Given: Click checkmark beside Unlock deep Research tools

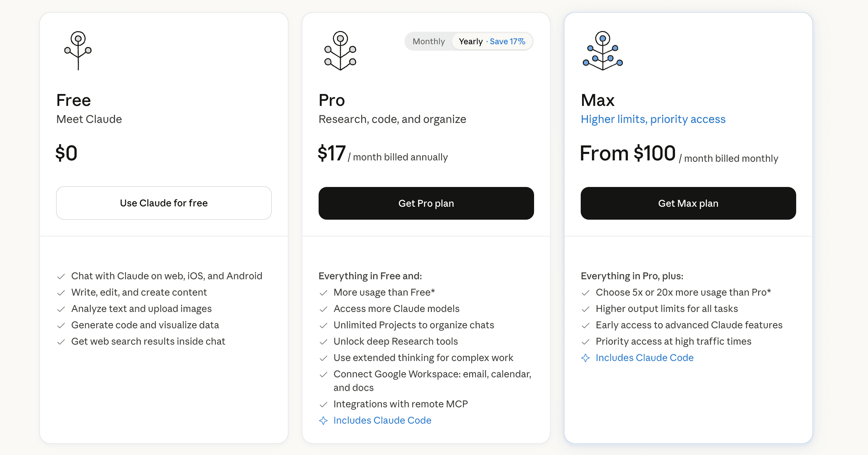Looking at the screenshot, I should point(323,342).
